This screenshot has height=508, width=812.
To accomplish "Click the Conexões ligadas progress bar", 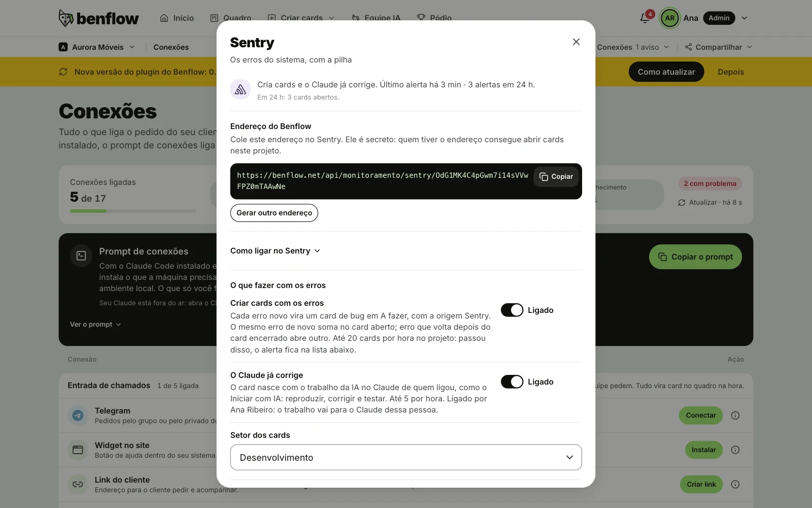I will (133, 211).
